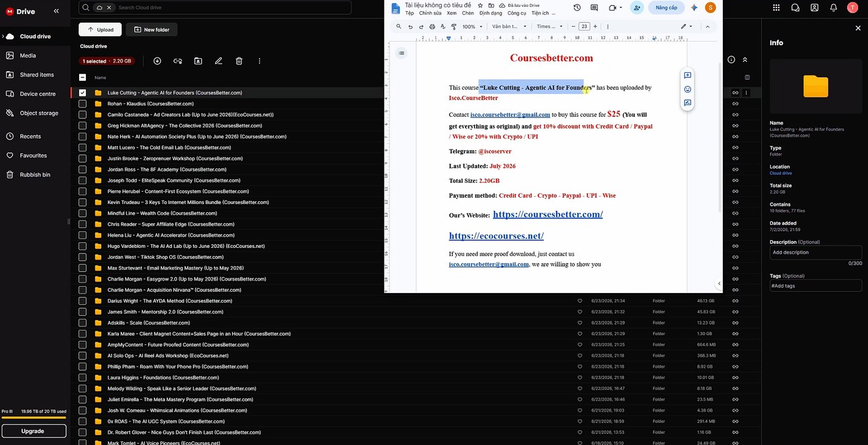The width and height of the screenshot is (868, 445).
Task: Open the Chỉnh sửa menu in Docs
Action: pos(430,13)
